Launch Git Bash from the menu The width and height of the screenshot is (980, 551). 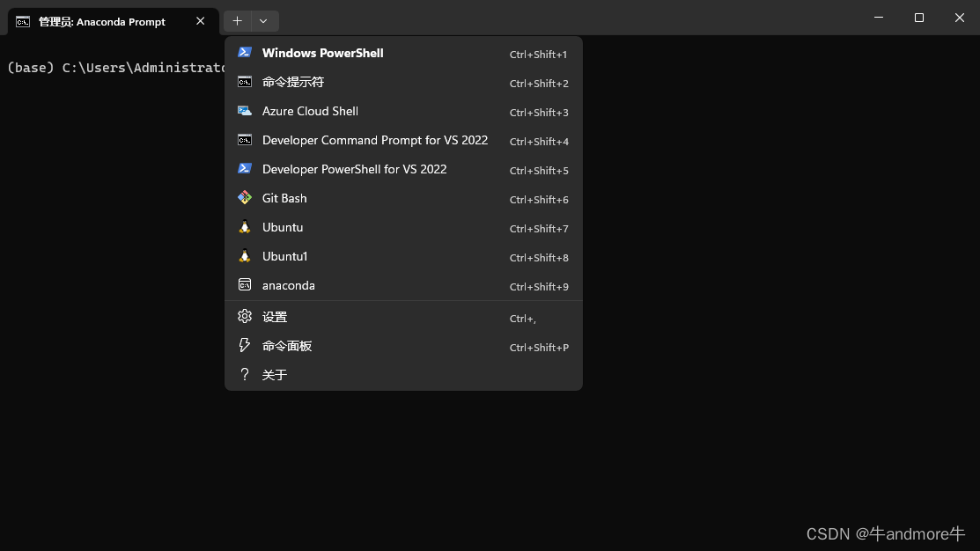pyautogui.click(x=403, y=198)
